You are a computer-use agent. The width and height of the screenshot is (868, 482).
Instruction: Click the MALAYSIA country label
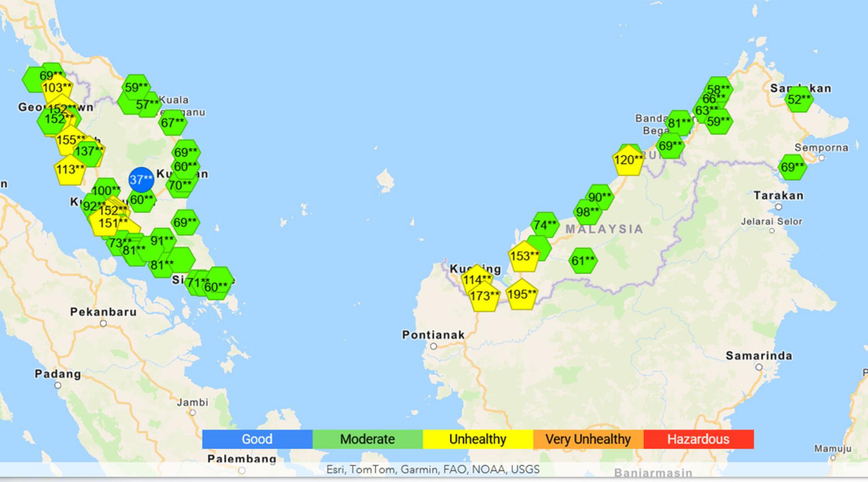[x=604, y=229]
